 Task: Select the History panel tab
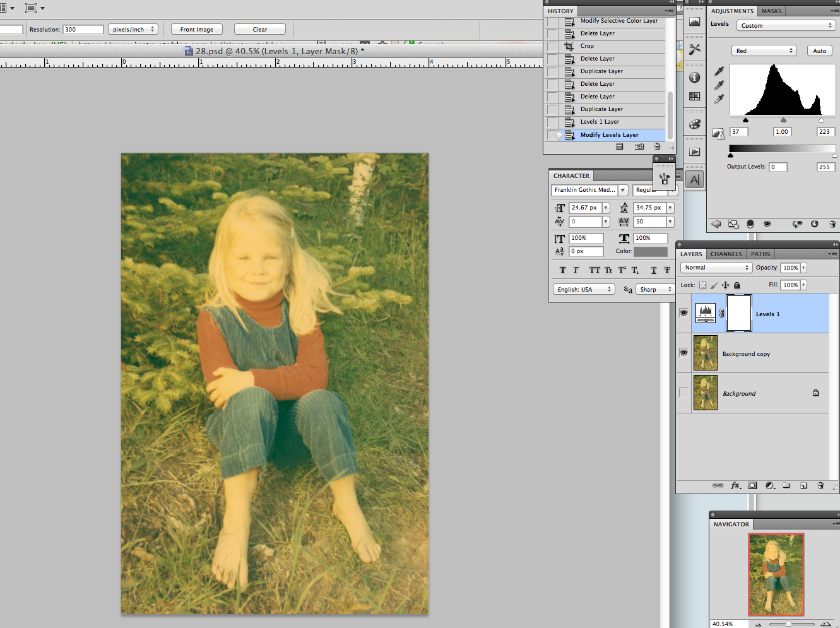coord(560,11)
